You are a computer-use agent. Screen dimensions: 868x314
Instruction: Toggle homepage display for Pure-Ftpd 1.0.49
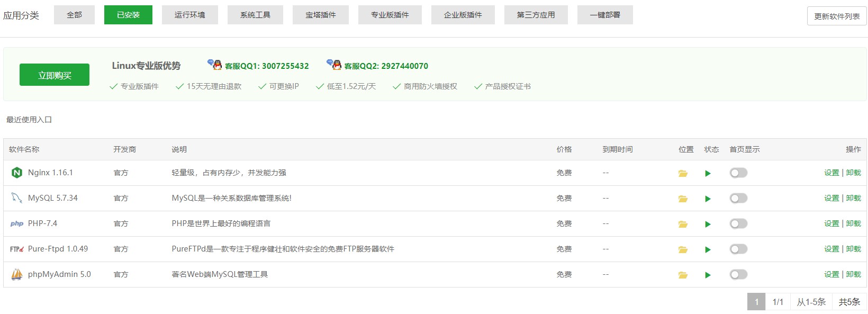pyautogui.click(x=738, y=249)
